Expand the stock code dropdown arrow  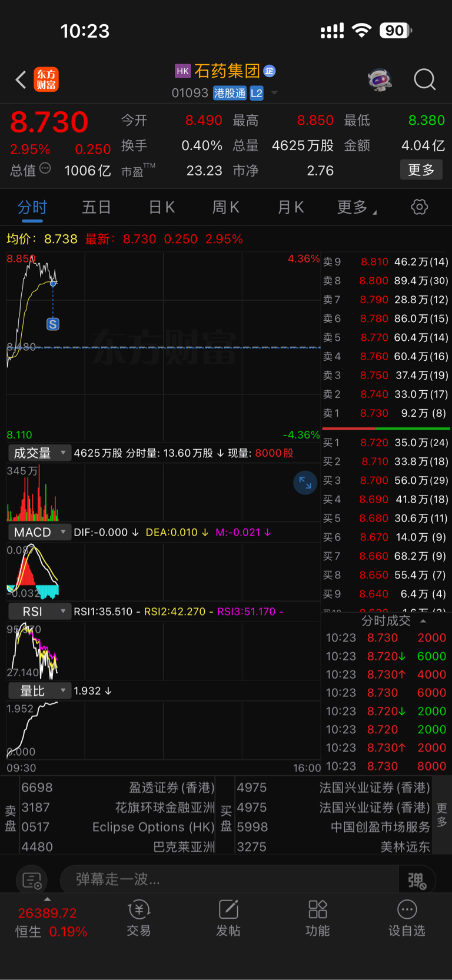[x=274, y=93]
